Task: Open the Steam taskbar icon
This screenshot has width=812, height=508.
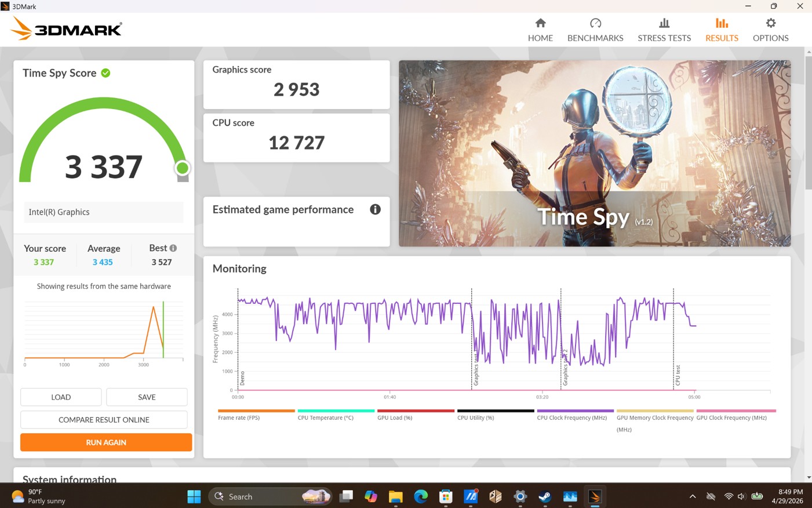Action: pyautogui.click(x=545, y=496)
